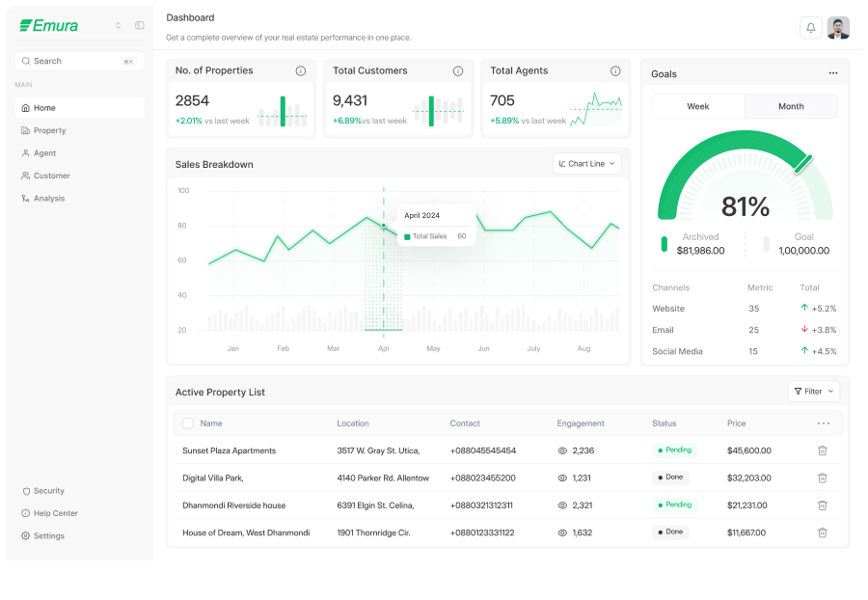Click the eye icon beside 2,236
This screenshot has width=868, height=600.
pos(562,451)
